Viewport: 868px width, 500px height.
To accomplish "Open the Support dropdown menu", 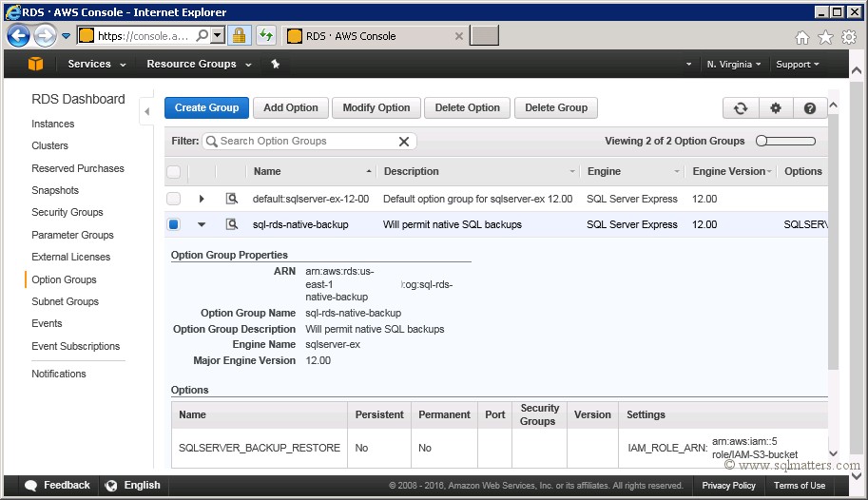I will click(x=797, y=65).
